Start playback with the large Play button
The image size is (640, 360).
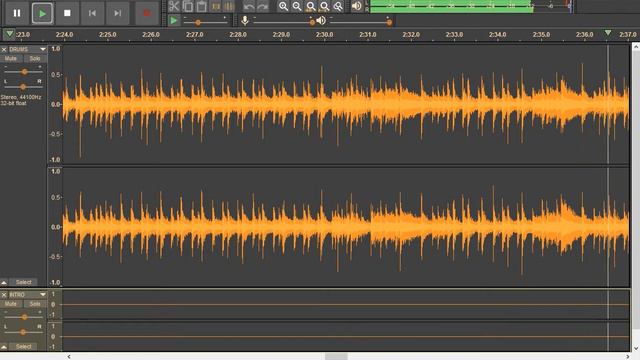coord(42,13)
